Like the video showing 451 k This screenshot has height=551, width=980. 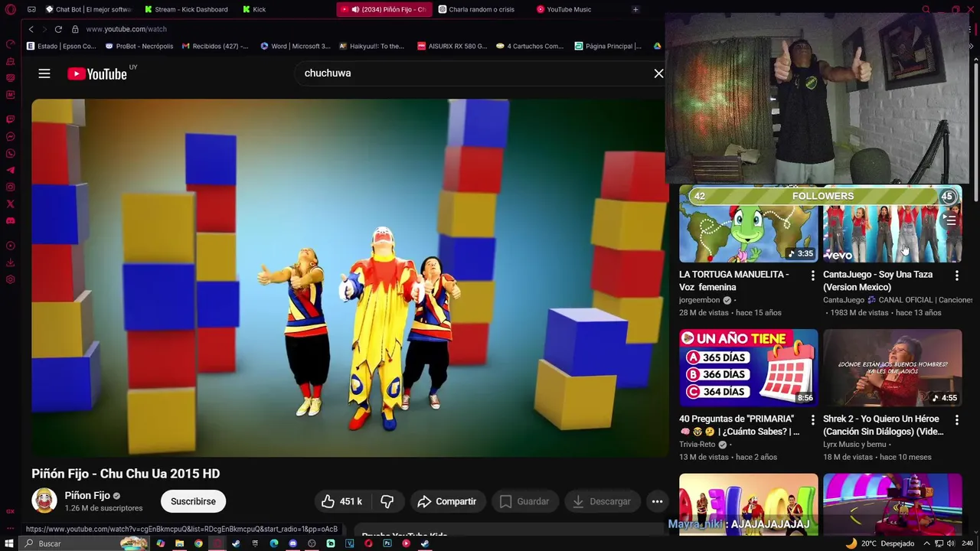point(341,501)
